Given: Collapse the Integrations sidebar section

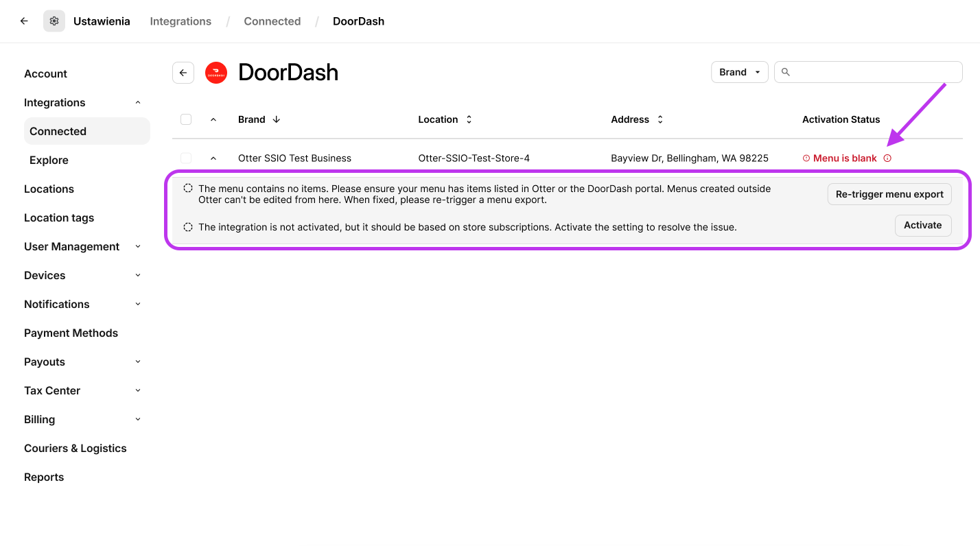Looking at the screenshot, I should (138, 103).
